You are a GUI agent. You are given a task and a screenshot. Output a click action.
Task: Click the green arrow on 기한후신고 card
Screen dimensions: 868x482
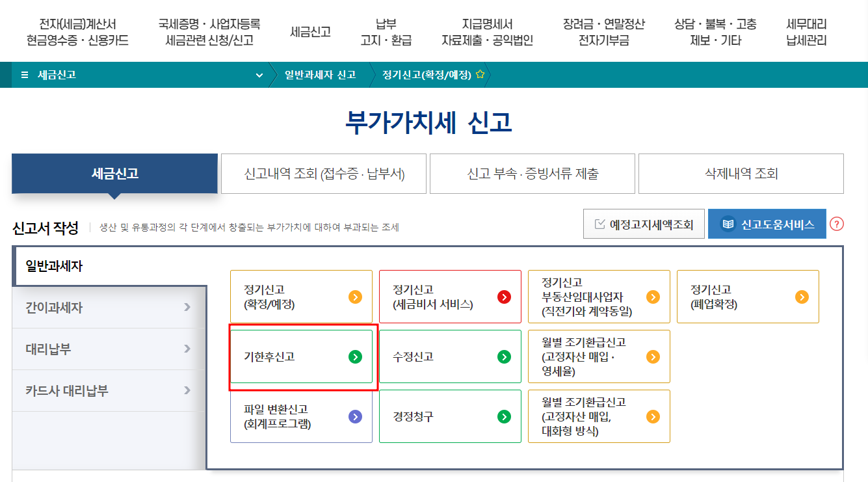[354, 356]
